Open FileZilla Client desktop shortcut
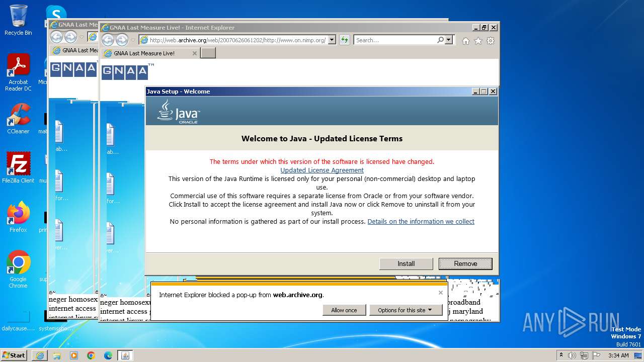Screen dimensions: 644x362 (18, 167)
